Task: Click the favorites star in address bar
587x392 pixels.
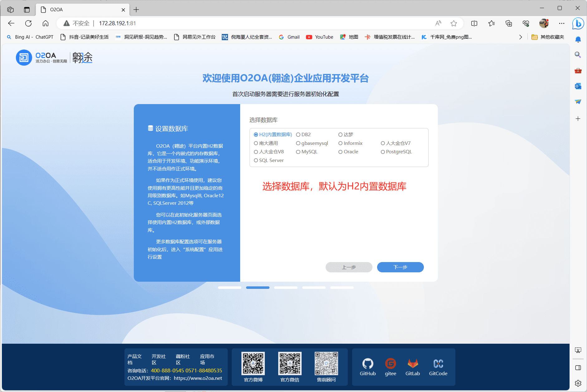Action: (454, 23)
